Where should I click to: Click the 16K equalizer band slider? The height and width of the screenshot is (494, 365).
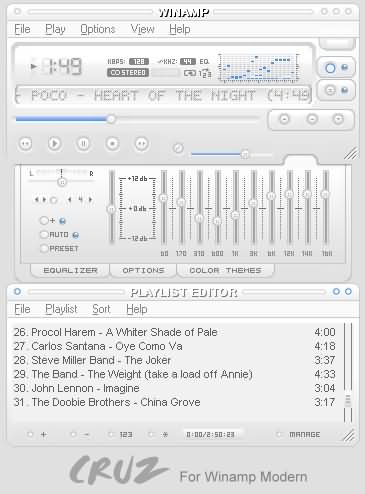[326, 194]
